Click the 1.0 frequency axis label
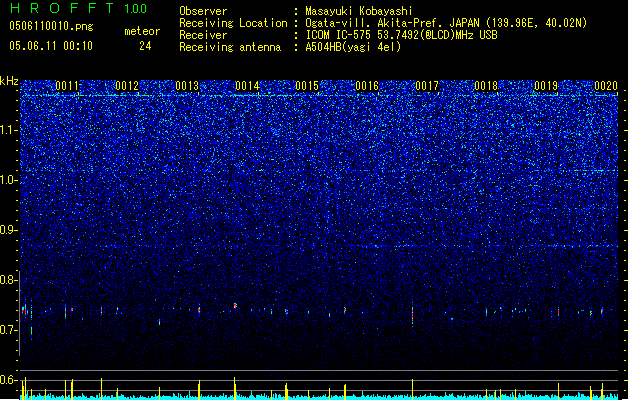The height and width of the screenshot is (400, 629). (x=9, y=180)
